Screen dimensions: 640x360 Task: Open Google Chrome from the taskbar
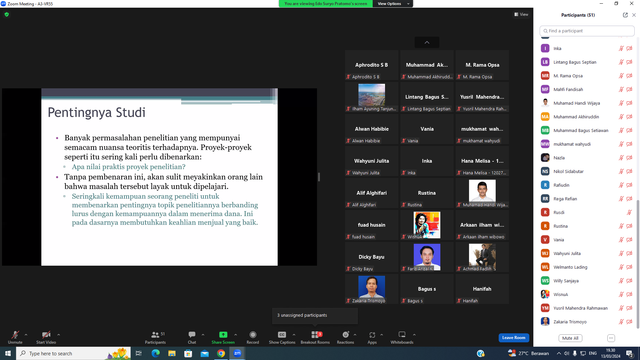pos(221,353)
